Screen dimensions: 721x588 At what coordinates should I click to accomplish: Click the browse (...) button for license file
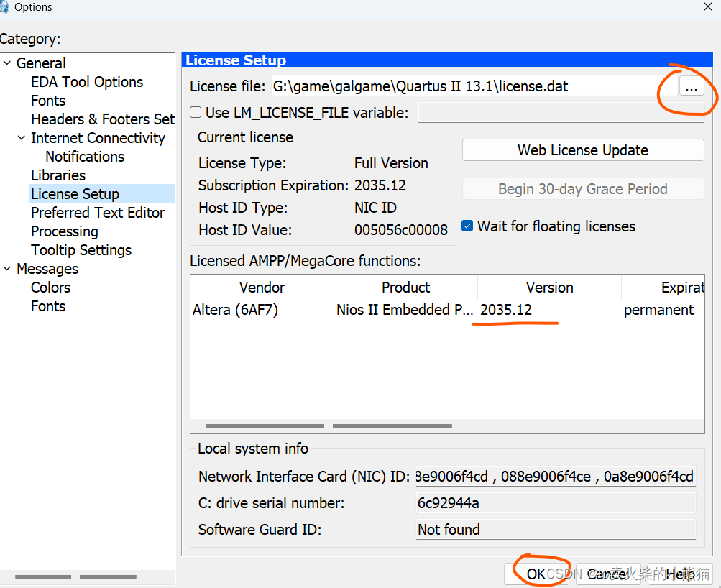click(x=690, y=87)
